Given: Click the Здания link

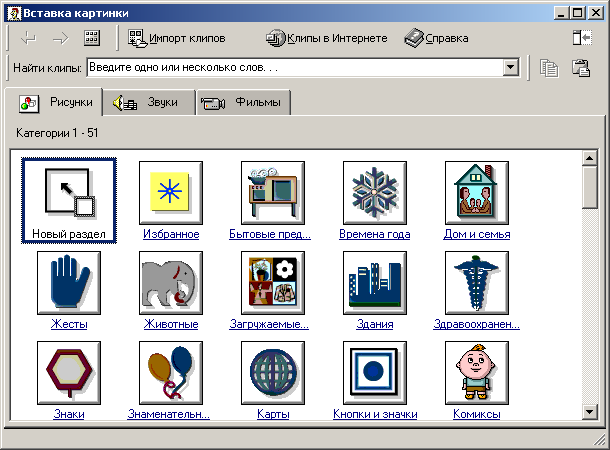Looking at the screenshot, I should [x=375, y=324].
